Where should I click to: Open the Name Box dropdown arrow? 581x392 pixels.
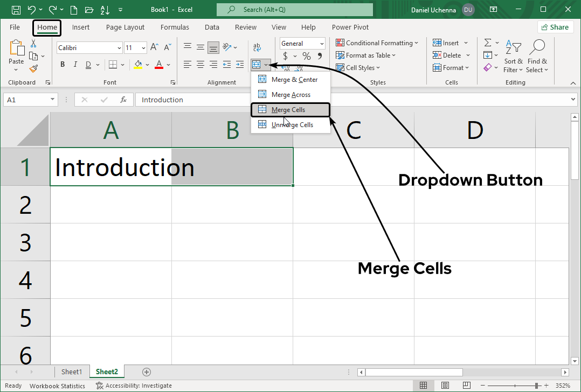(53, 100)
